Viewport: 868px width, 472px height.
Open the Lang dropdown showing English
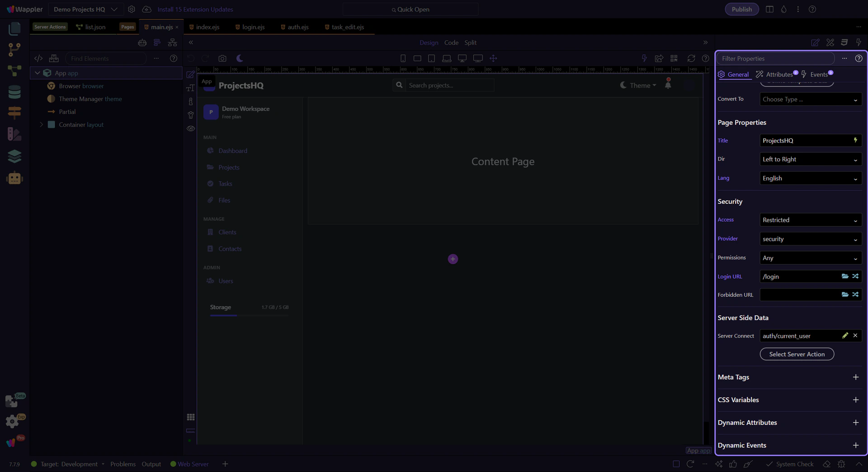coord(810,179)
